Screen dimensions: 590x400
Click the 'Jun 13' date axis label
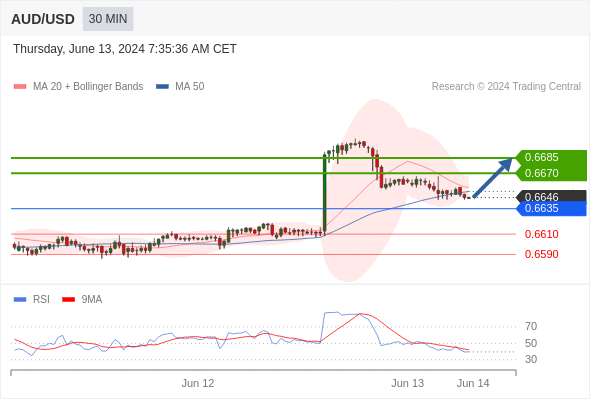click(408, 383)
